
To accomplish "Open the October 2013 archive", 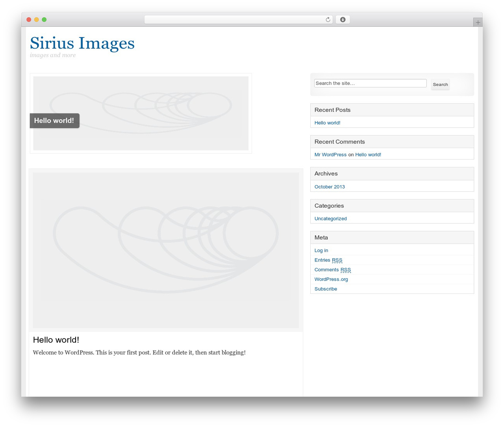I will click(330, 187).
